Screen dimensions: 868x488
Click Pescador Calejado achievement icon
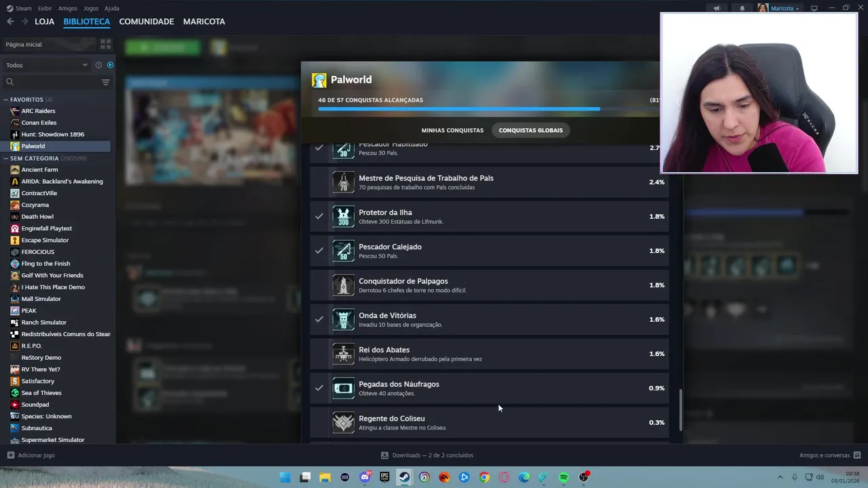(343, 251)
